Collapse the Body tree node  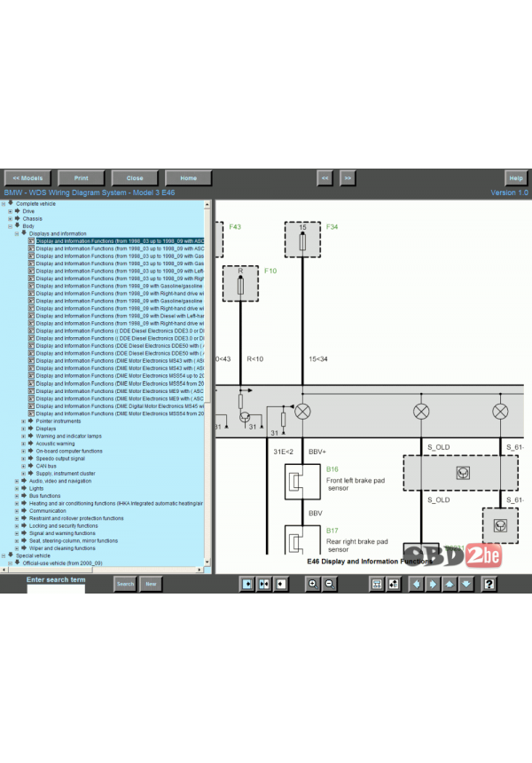point(11,226)
